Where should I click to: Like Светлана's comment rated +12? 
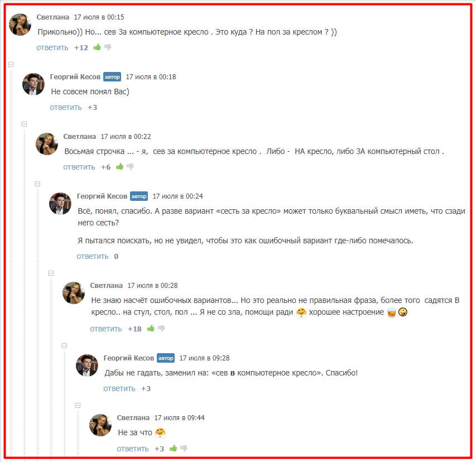point(97,47)
